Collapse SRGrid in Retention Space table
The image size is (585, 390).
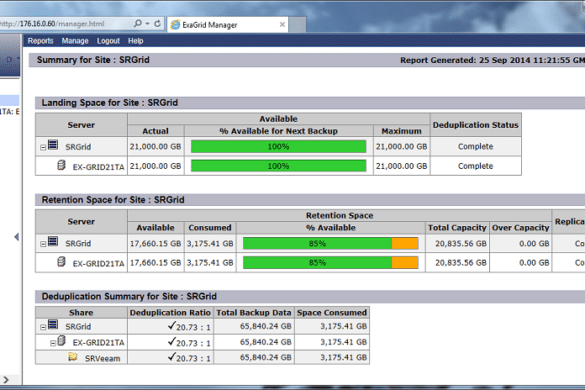[x=43, y=244]
